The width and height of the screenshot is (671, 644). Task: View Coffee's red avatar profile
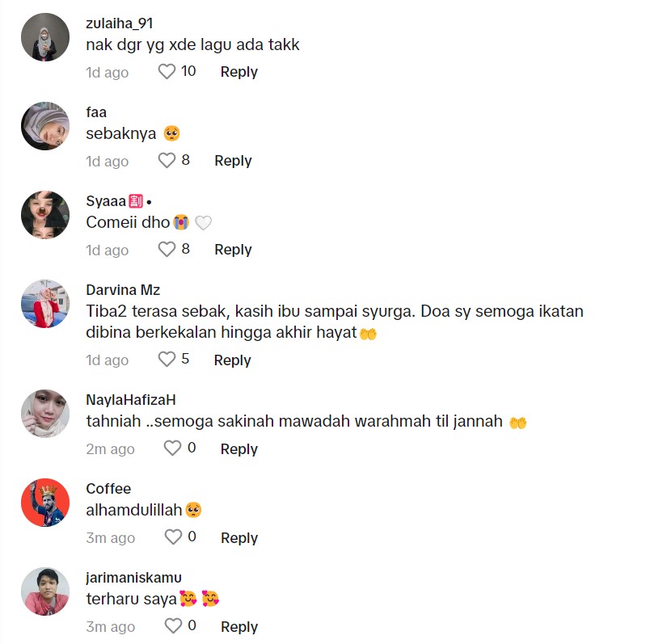45,503
